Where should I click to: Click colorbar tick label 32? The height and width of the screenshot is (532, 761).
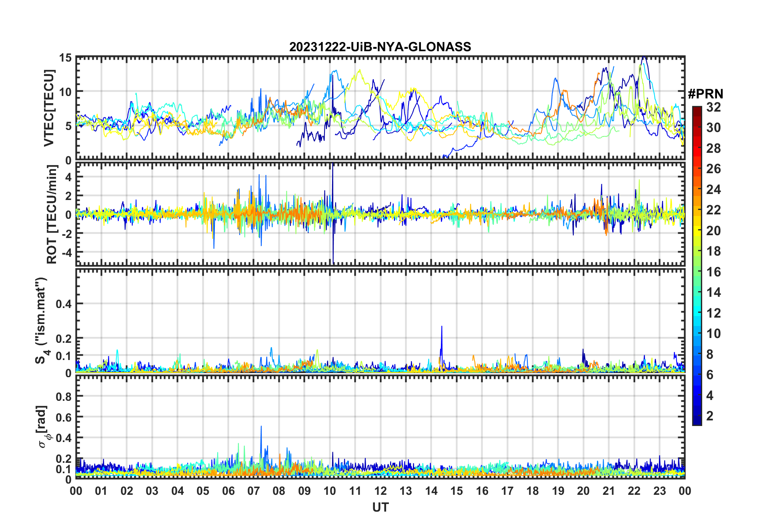click(x=713, y=107)
